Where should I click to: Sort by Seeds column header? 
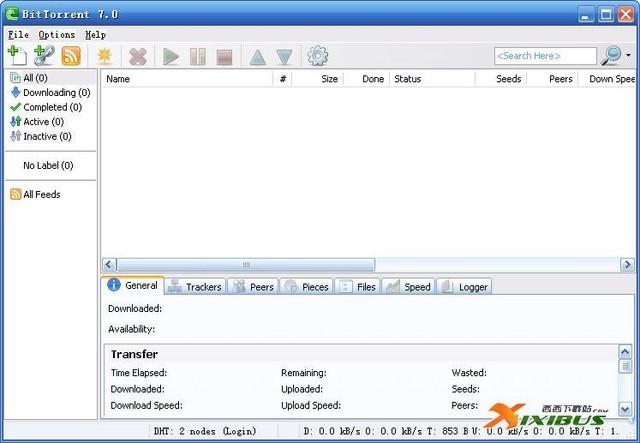[501, 79]
